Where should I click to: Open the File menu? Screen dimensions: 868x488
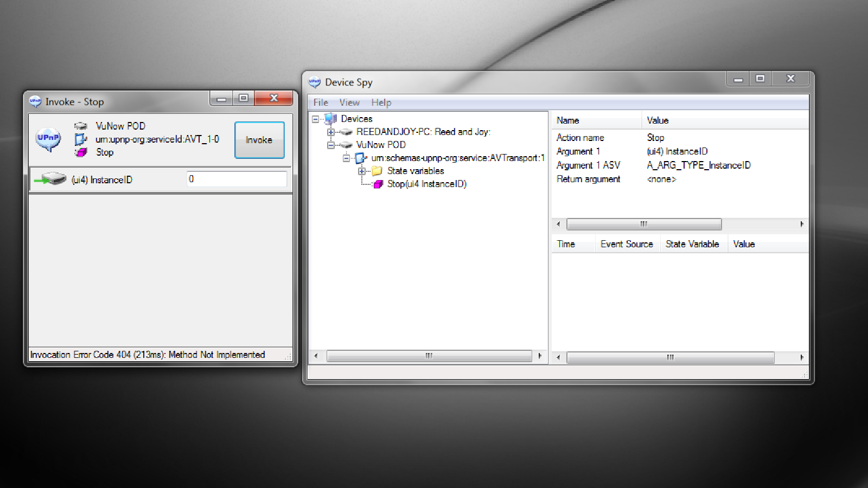click(x=321, y=102)
